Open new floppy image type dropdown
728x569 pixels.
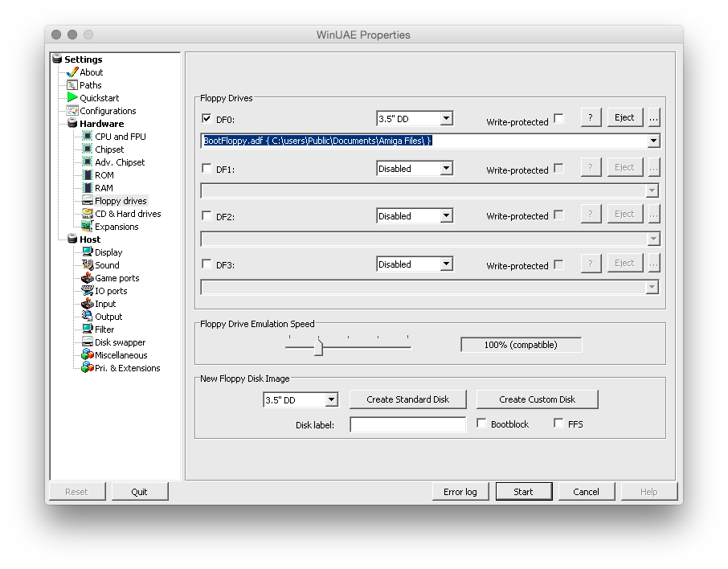301,399
